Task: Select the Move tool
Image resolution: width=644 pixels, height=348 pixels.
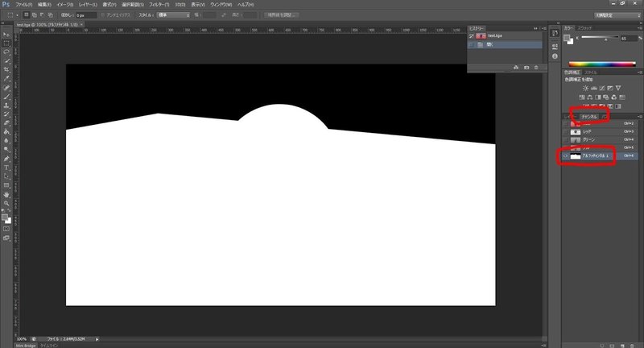Action: pyautogui.click(x=6, y=35)
